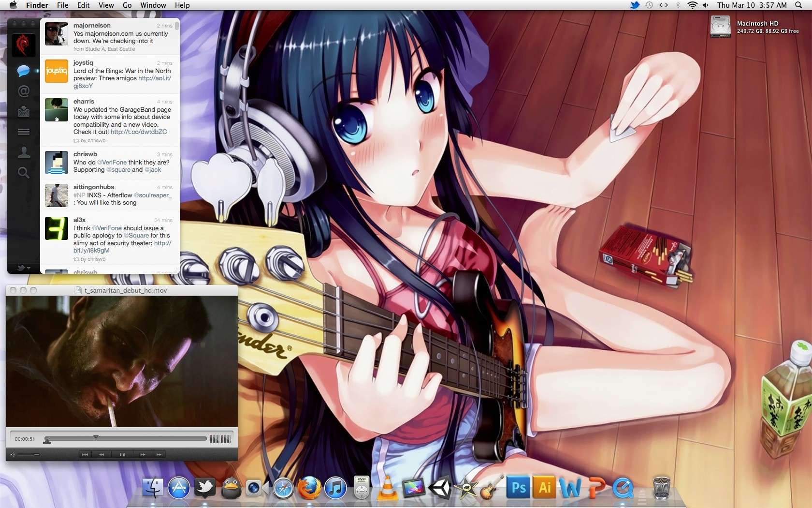Open iMovie star icon in the Dock
812x508 pixels.
point(466,488)
